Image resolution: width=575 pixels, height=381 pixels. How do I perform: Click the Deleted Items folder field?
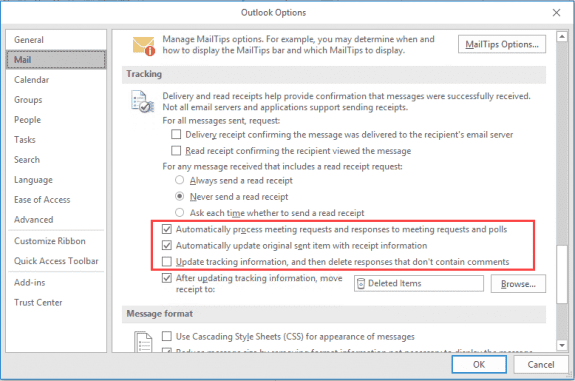pos(419,283)
